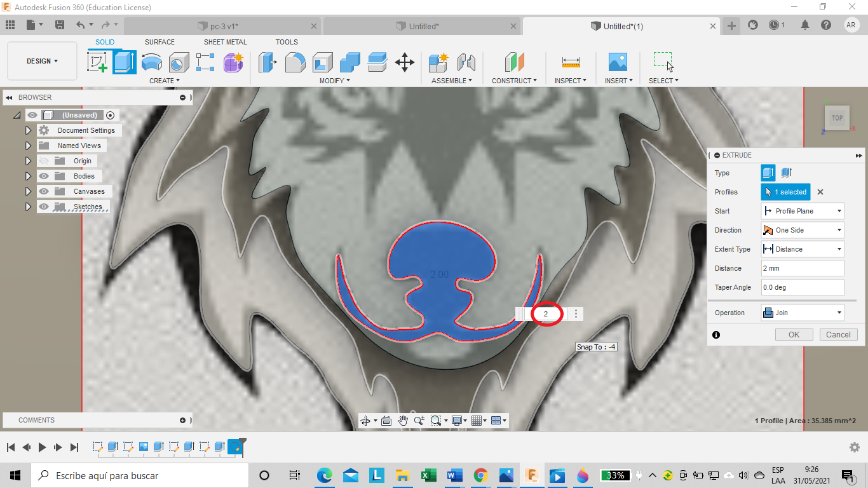Toggle visibility of the (Unsaved) root component
868x488 pixels.
pos(32,115)
